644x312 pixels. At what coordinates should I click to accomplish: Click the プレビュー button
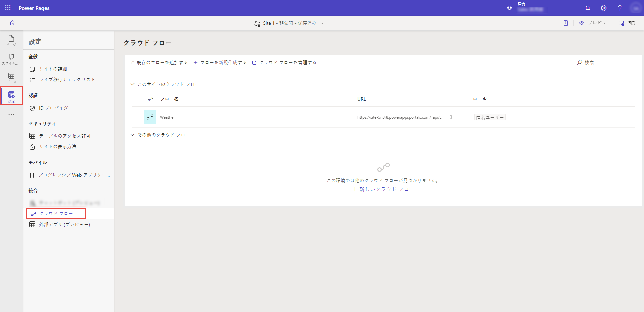point(595,23)
